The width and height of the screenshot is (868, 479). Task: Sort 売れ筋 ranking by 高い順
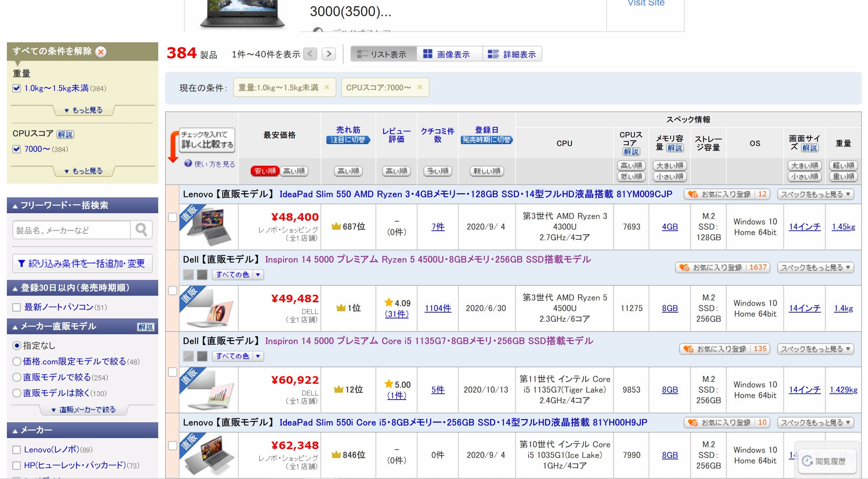click(x=348, y=171)
